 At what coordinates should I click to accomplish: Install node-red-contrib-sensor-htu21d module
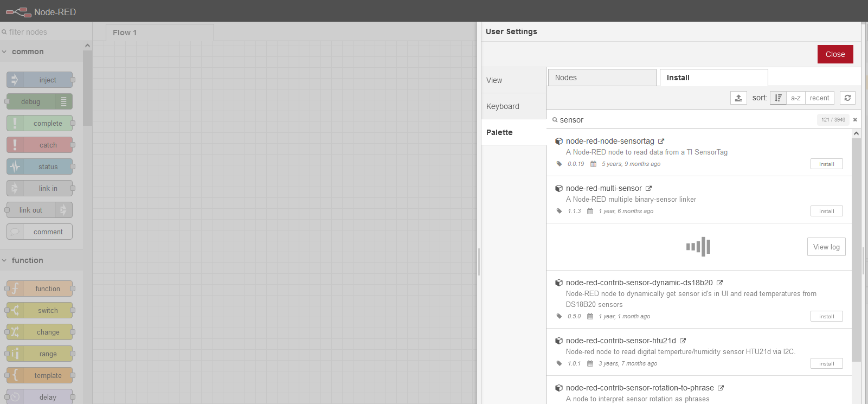point(826,363)
